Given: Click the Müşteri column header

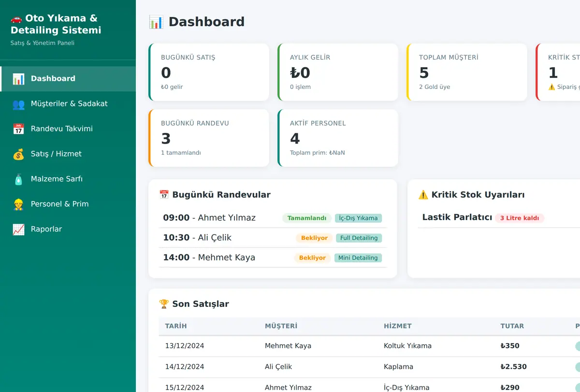Looking at the screenshot, I should [x=281, y=326].
